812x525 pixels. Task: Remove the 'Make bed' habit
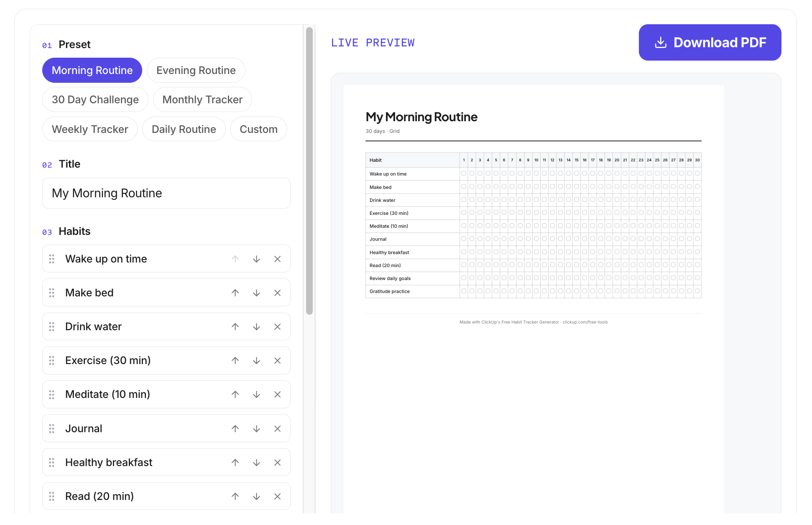point(278,293)
